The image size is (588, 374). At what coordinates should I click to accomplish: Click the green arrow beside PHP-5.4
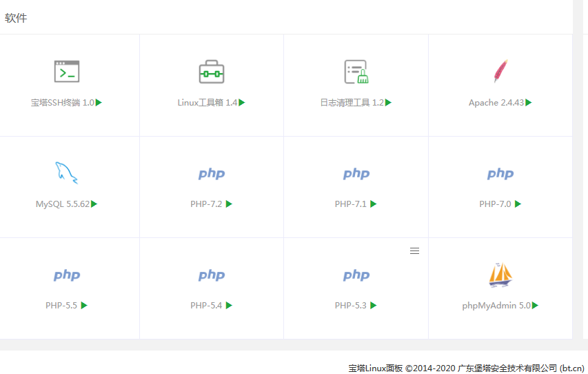click(229, 305)
